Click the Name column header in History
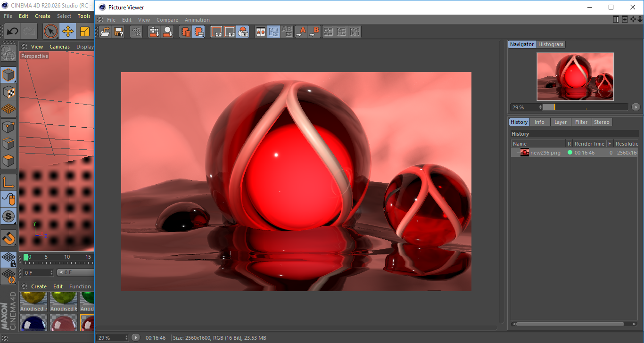 tap(538, 144)
